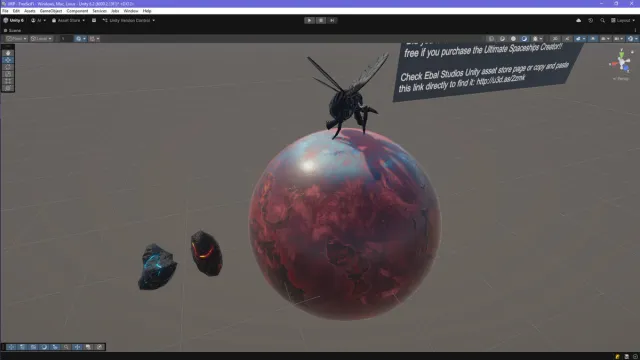Viewport: 640px width, 360px height.
Task: Open the Asset Store dropdown
Action: [68, 20]
